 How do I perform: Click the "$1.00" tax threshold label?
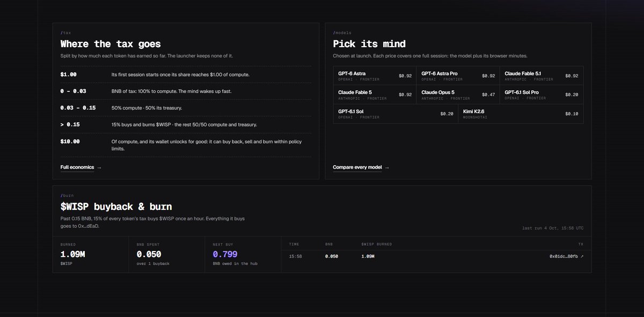point(69,75)
